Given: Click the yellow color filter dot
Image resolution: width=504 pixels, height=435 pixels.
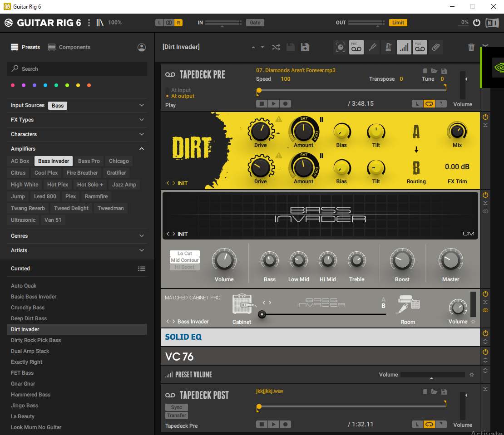Looking at the screenshot, I should [x=78, y=85].
